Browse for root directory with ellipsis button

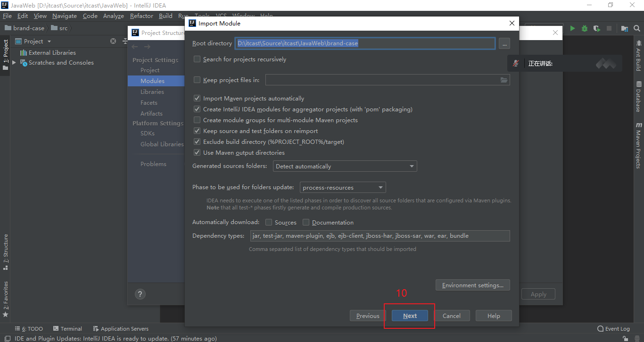click(504, 43)
